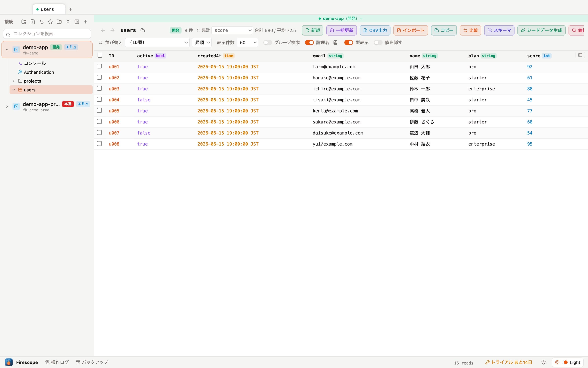Open the 昇順 sort order dropdown
Image resolution: width=588 pixels, height=368 pixels.
pos(202,43)
